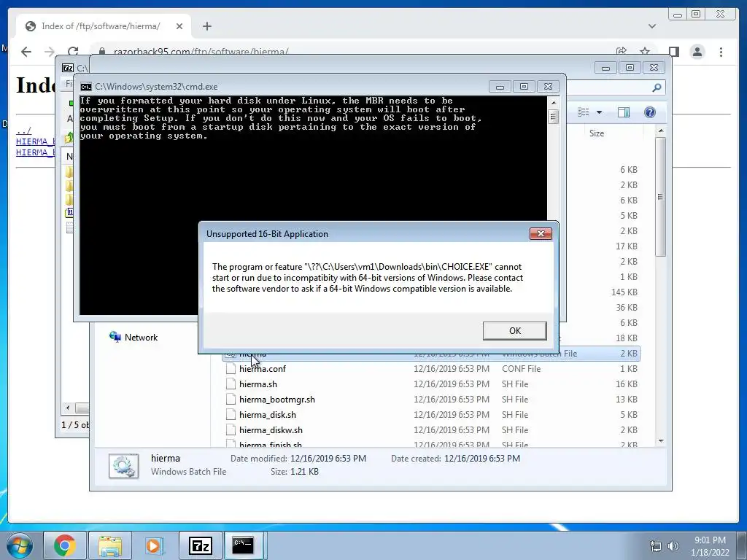Open the view options dropdown arrow in Explorer
The width and height of the screenshot is (747, 560).
(x=599, y=112)
